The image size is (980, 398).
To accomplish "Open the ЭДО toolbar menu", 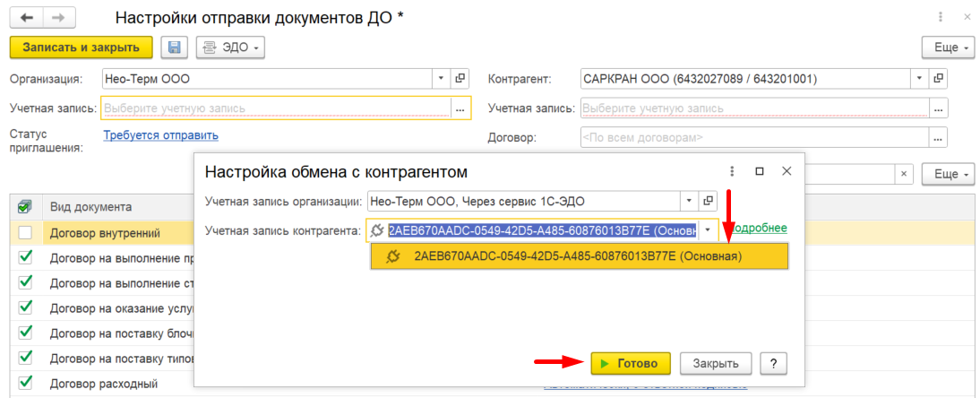I will [230, 48].
